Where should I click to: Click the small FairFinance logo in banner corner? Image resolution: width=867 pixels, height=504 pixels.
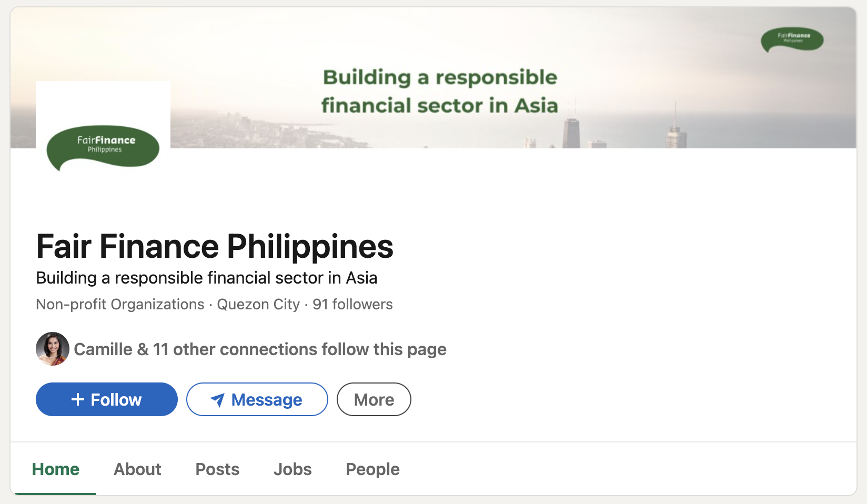click(792, 39)
